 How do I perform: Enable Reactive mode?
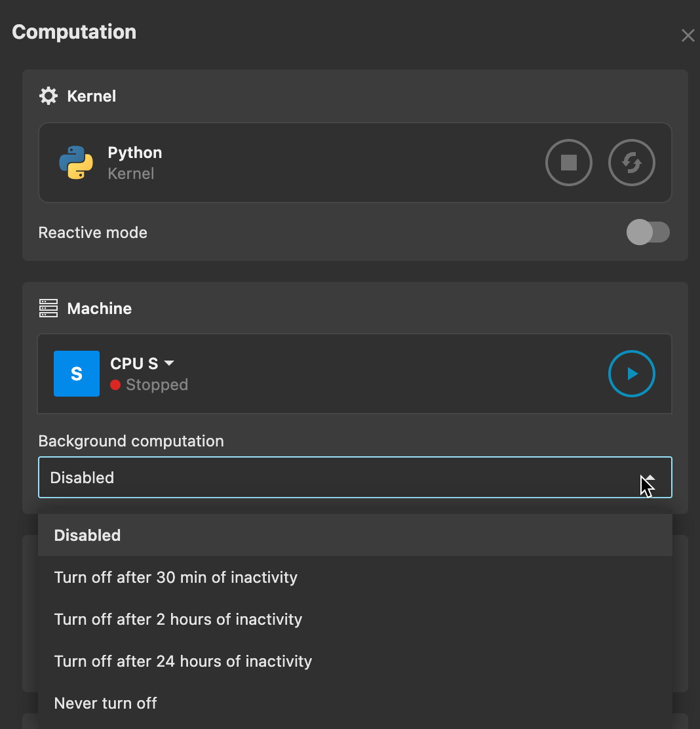click(648, 232)
